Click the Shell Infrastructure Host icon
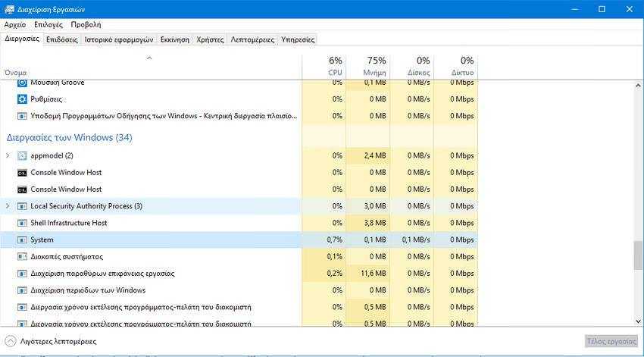This screenshot has height=357, width=644. 22,223
